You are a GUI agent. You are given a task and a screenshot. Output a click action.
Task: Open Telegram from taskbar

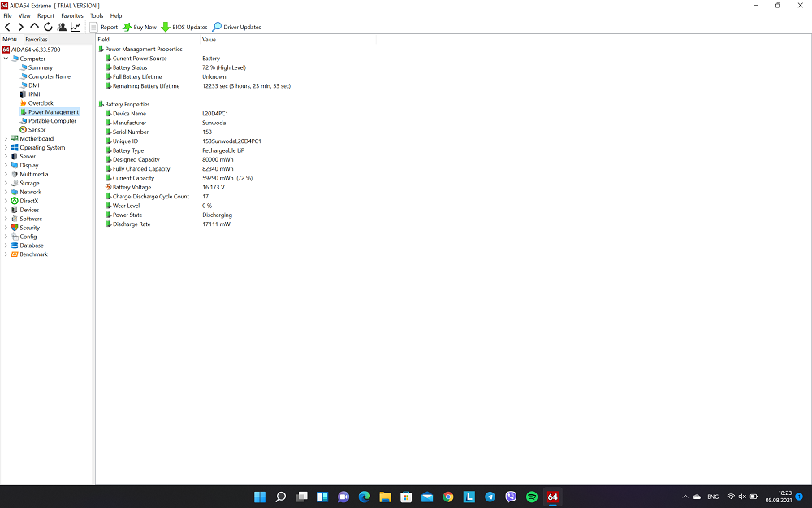tap(490, 497)
